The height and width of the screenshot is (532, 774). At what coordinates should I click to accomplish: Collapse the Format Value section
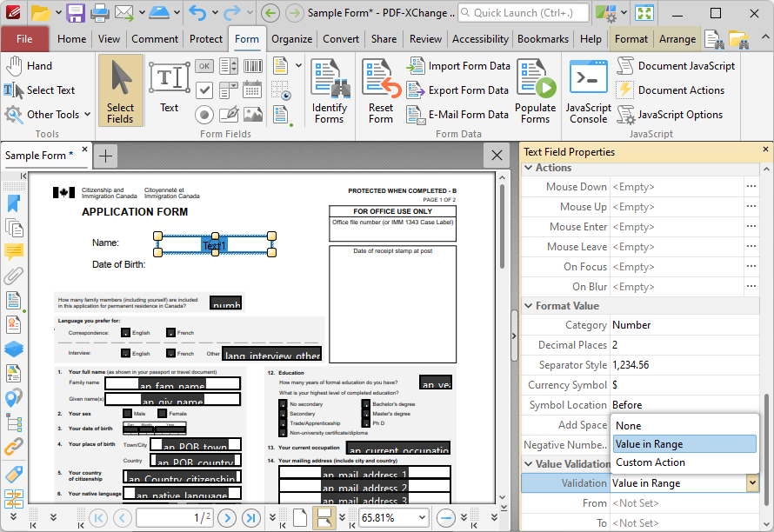click(x=528, y=306)
